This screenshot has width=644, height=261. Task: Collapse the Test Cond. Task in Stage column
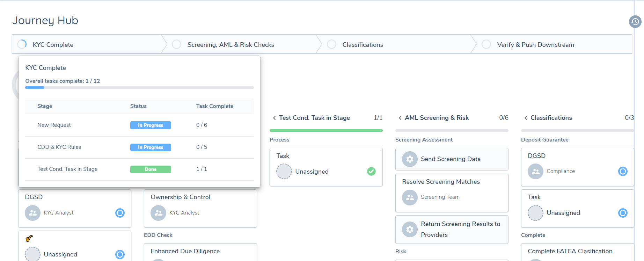(x=274, y=118)
